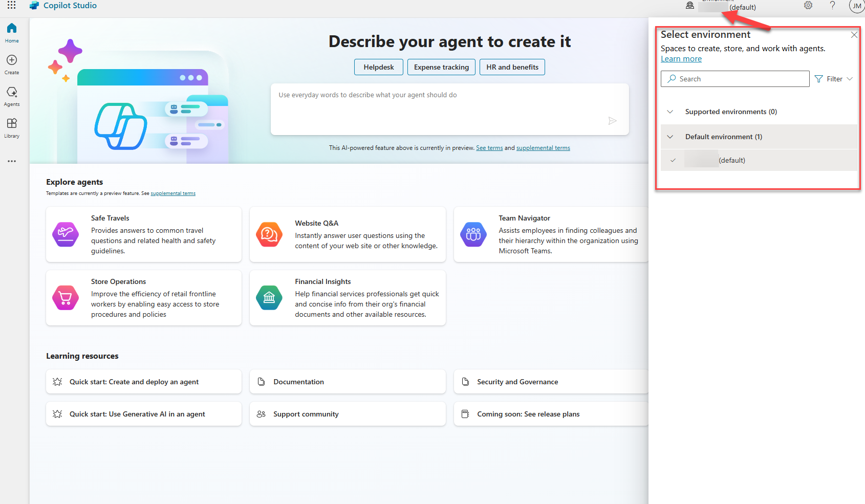The width and height of the screenshot is (865, 504).
Task: Click the send arrow in description box
Action: (612, 121)
